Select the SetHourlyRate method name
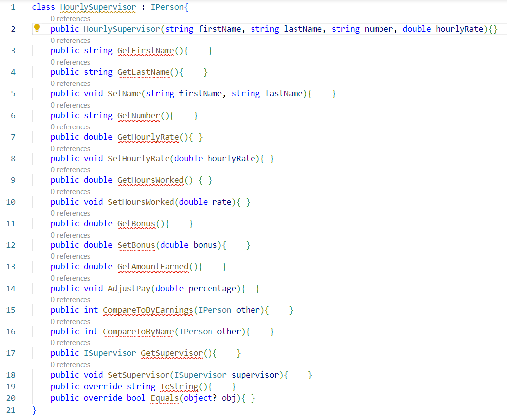The image size is (507, 420). [x=139, y=159]
